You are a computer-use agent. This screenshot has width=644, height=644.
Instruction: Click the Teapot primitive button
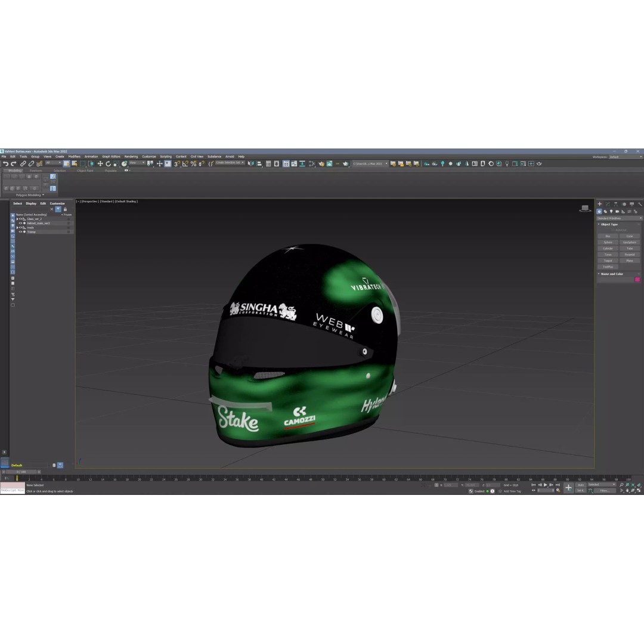(608, 261)
